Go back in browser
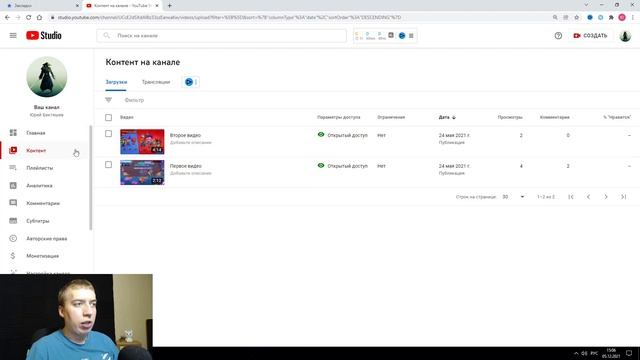Image resolution: width=640 pixels, height=360 pixels. pyautogui.click(x=7, y=18)
